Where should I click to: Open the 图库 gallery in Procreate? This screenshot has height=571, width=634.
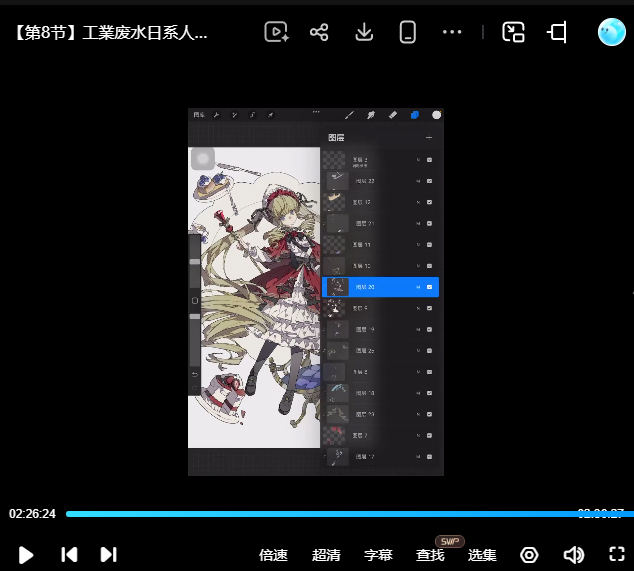tap(199, 115)
